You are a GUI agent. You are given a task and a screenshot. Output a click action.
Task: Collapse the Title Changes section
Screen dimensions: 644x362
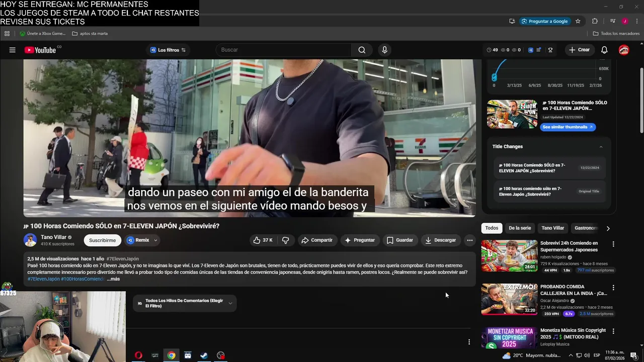tap(601, 147)
